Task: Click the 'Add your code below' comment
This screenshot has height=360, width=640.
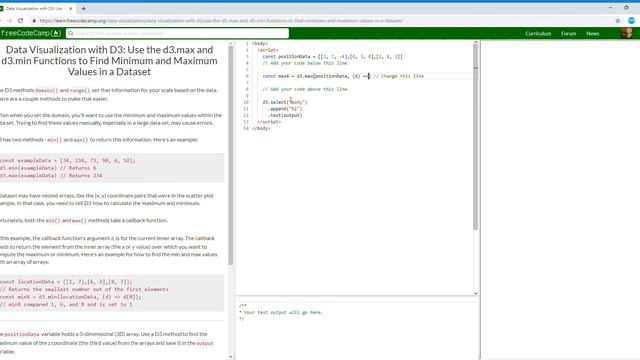Action: tap(304, 63)
